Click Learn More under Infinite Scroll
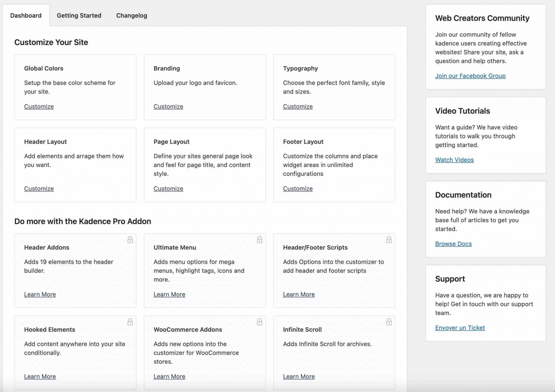This screenshot has width=555, height=392. [x=299, y=376]
